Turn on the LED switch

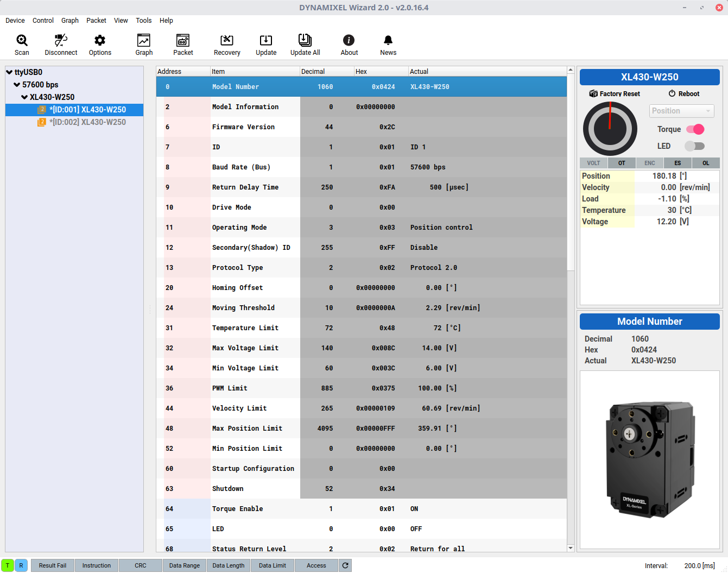coord(695,146)
